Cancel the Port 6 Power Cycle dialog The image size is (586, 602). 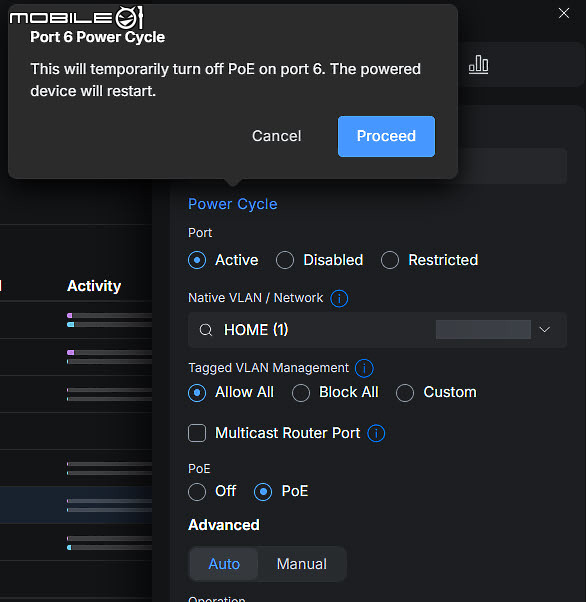[276, 136]
